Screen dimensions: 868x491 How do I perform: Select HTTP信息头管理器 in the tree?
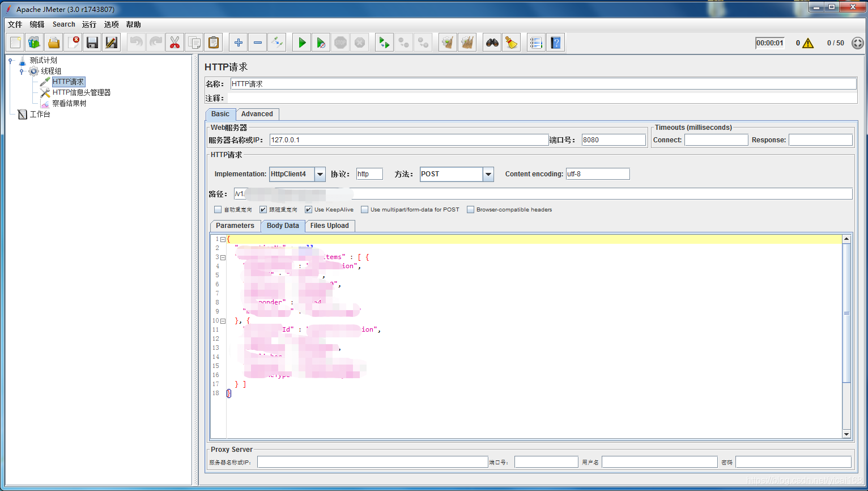point(82,92)
